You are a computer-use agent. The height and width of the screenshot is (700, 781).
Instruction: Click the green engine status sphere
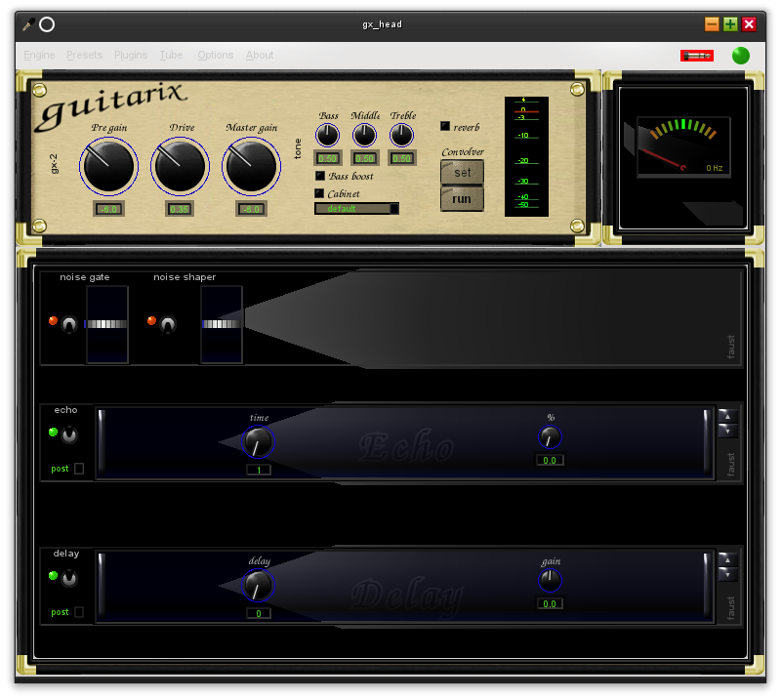pyautogui.click(x=740, y=56)
